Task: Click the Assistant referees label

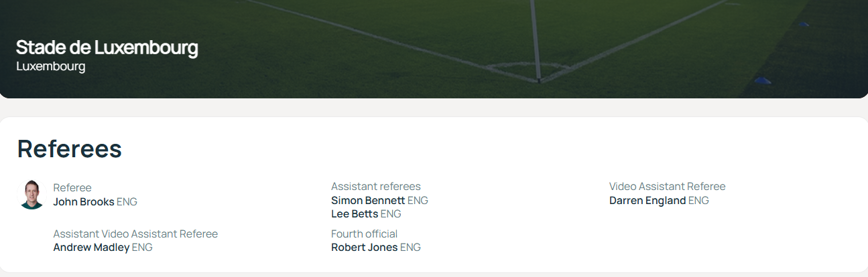Action: (x=376, y=186)
